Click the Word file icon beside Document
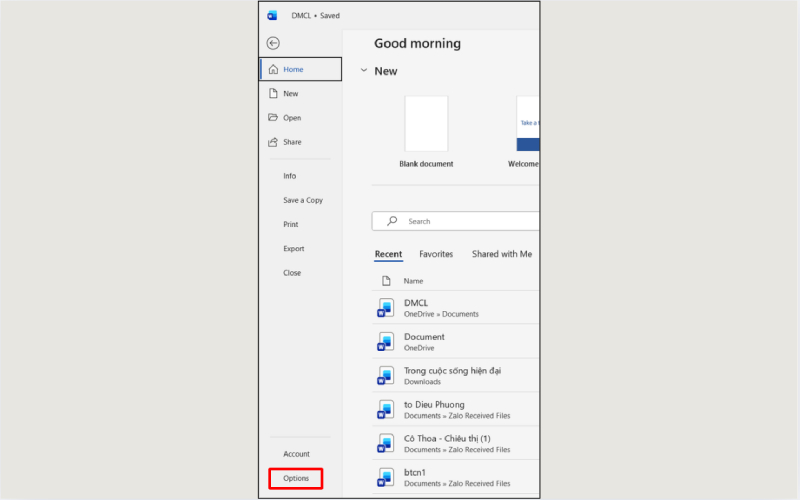 click(386, 341)
